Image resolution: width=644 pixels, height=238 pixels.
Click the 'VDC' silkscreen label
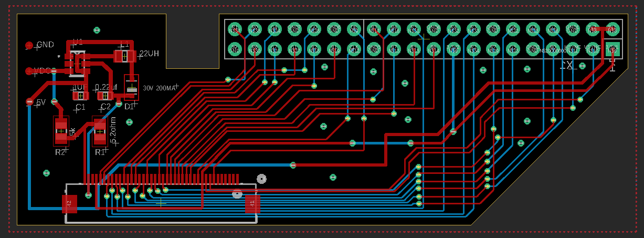pyautogui.click(x=43, y=71)
